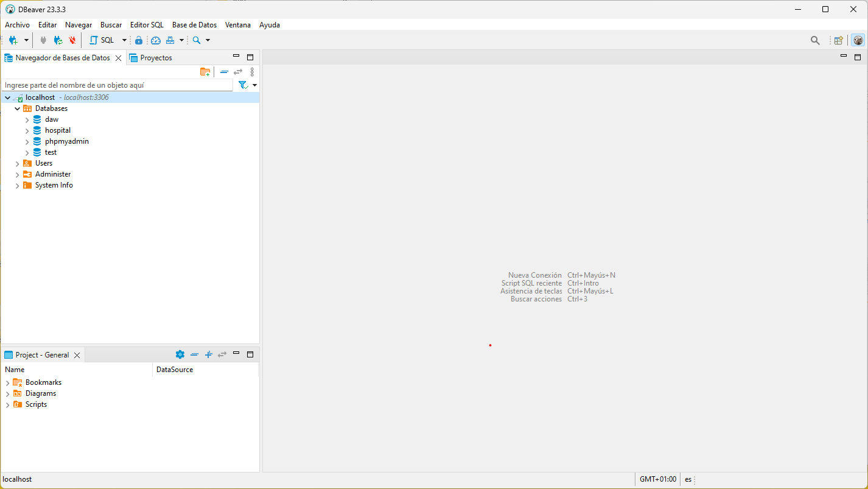The width and height of the screenshot is (868, 489).
Task: Expand the hospital database node
Action: [27, 130]
